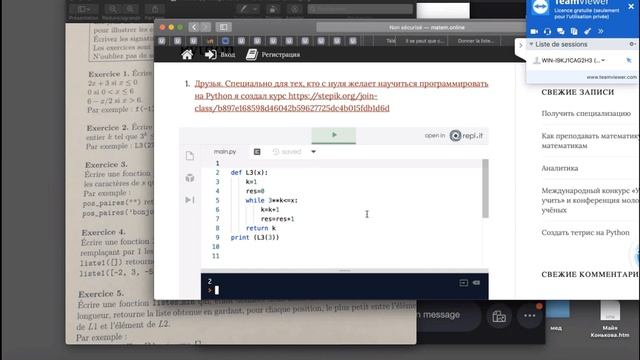Run the code with the green play button
Image resolution: width=640 pixels, height=360 pixels.
coord(333,135)
